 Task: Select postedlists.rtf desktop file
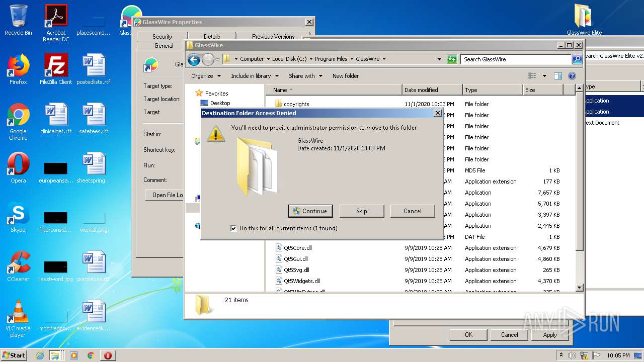point(94,69)
